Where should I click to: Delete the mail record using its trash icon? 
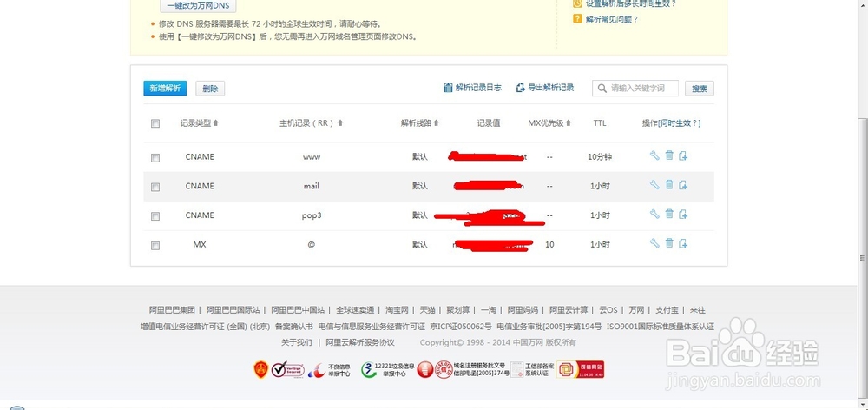tap(669, 185)
